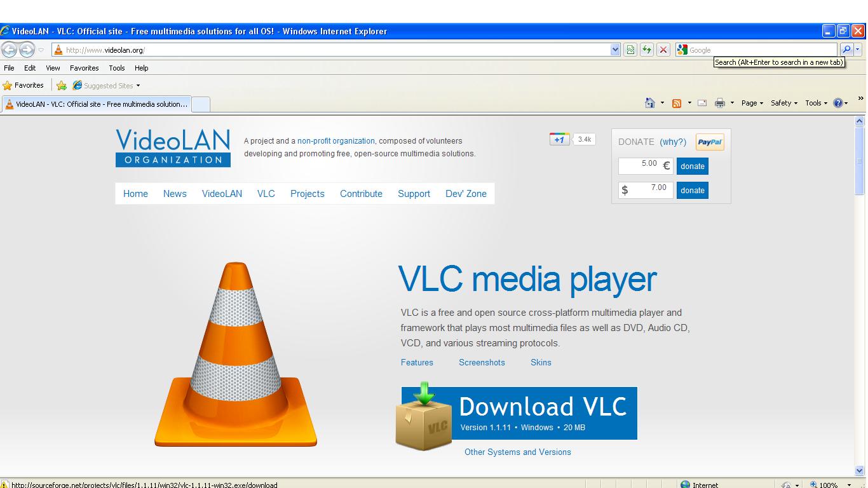This screenshot has height=488, width=868.
Task: Click the Google +1 button
Action: pyautogui.click(x=559, y=139)
